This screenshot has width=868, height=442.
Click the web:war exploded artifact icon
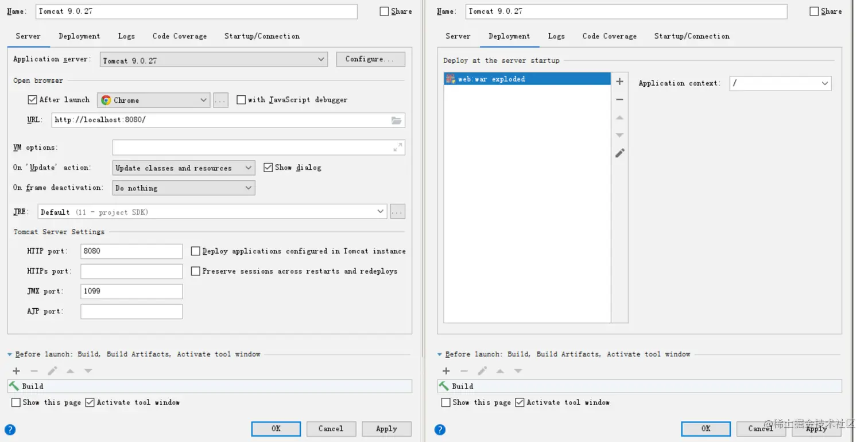tap(451, 79)
